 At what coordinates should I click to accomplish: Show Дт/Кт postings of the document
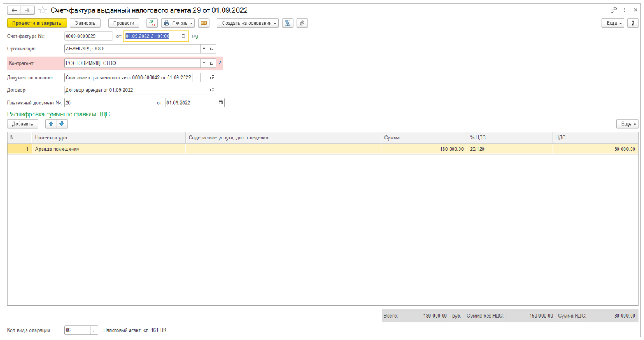coord(152,24)
